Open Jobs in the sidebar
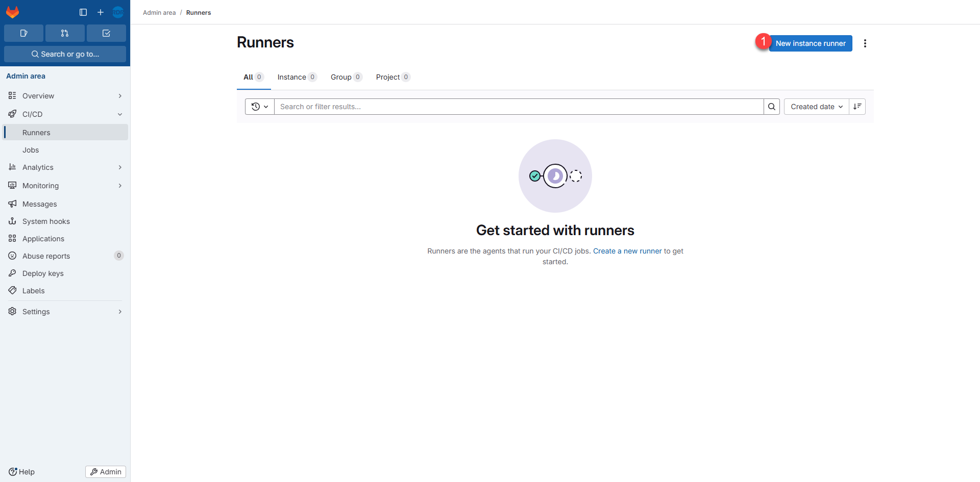 31,150
